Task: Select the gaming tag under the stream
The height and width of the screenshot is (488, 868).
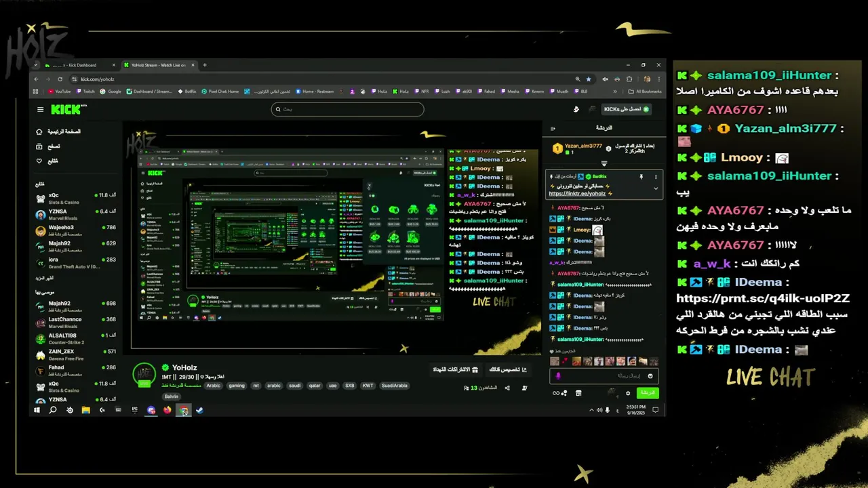Action: click(x=237, y=386)
